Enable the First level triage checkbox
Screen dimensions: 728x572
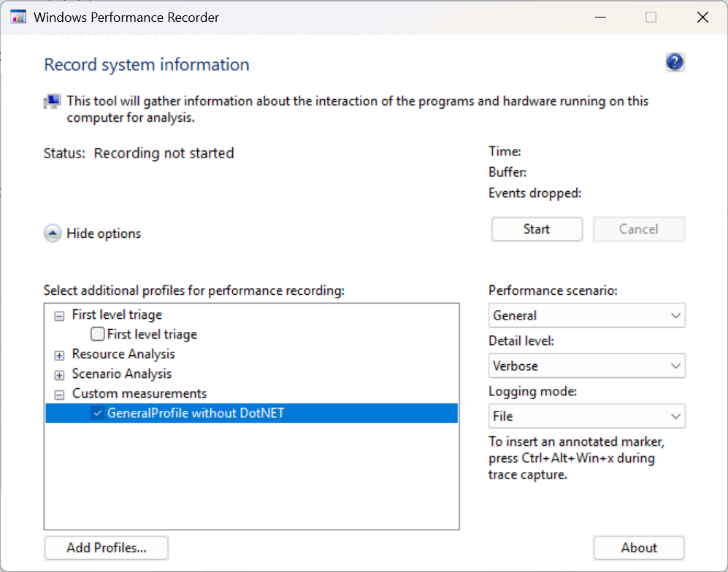point(98,334)
